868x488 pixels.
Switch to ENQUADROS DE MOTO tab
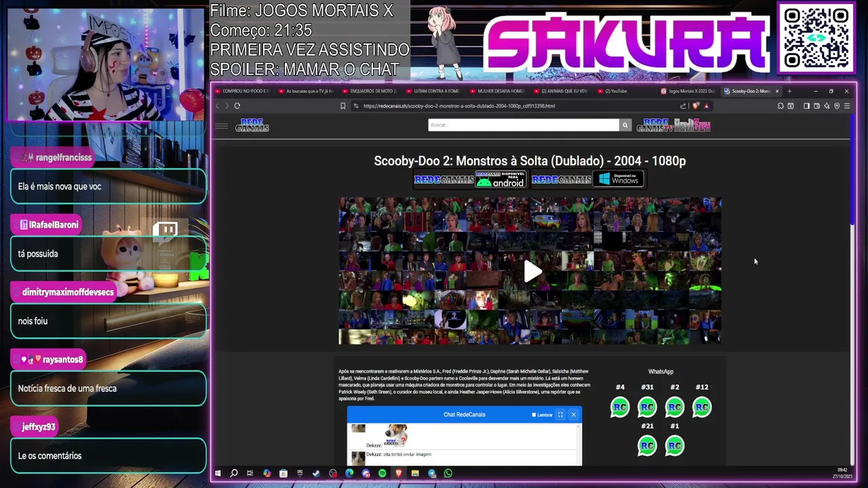click(369, 91)
